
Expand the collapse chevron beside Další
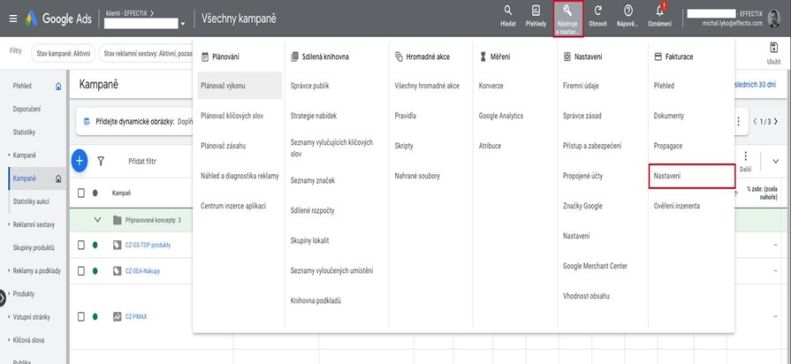775,161
